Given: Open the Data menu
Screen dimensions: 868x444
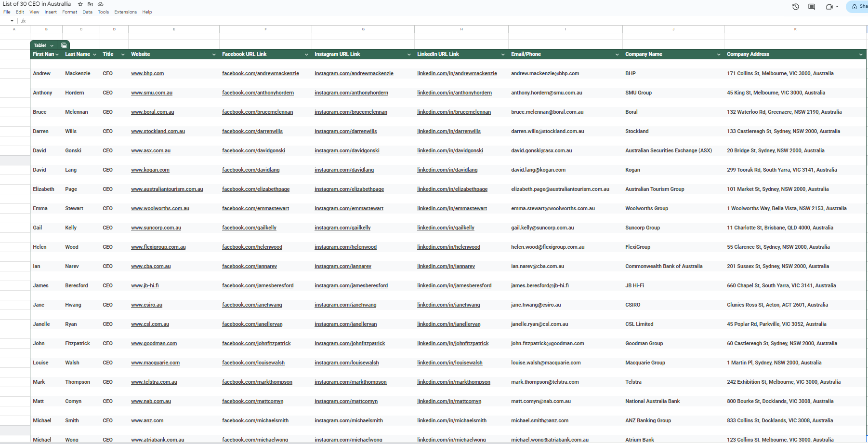Looking at the screenshot, I should pyautogui.click(x=87, y=12).
